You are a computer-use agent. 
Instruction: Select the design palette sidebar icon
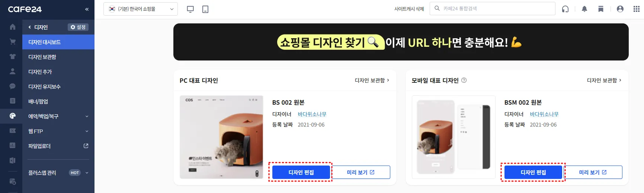pos(13,116)
